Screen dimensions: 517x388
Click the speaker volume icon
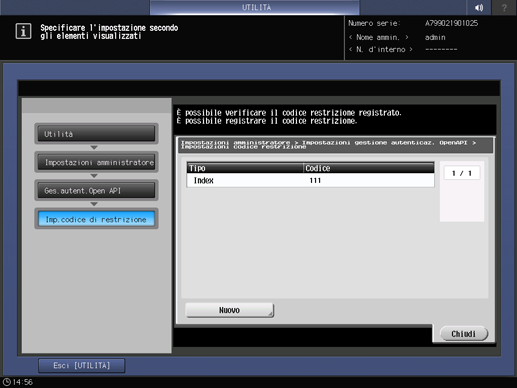pyautogui.click(x=479, y=7)
